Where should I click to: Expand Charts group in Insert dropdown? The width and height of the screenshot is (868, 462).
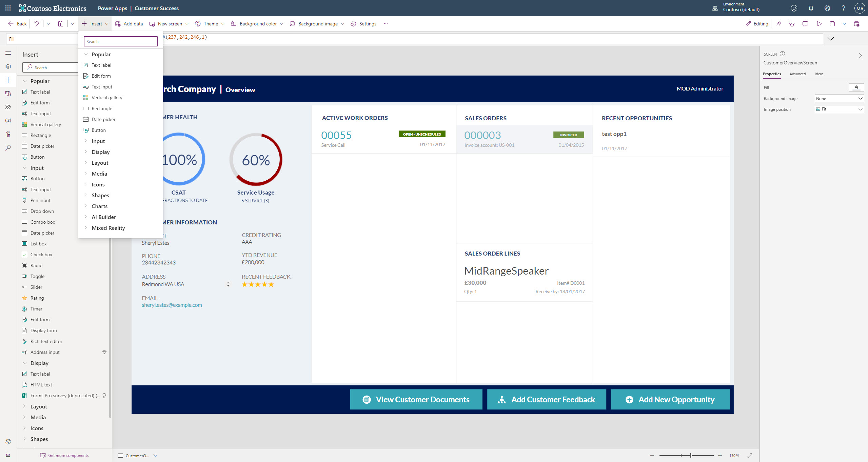[86, 206]
